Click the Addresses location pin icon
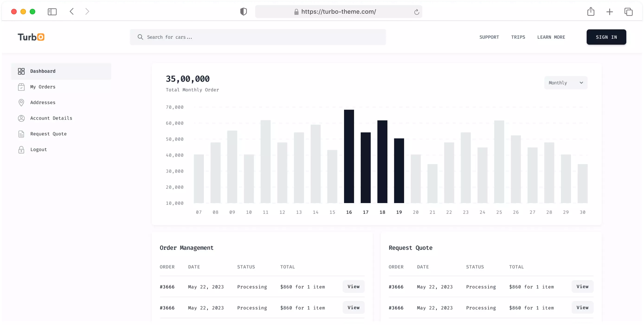The width and height of the screenshot is (644, 325). tap(21, 102)
